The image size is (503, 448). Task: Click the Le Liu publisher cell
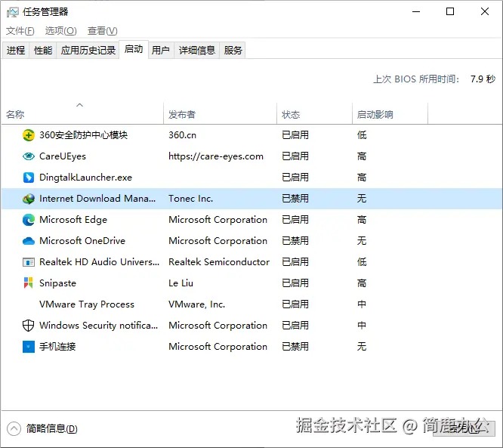[x=181, y=283]
